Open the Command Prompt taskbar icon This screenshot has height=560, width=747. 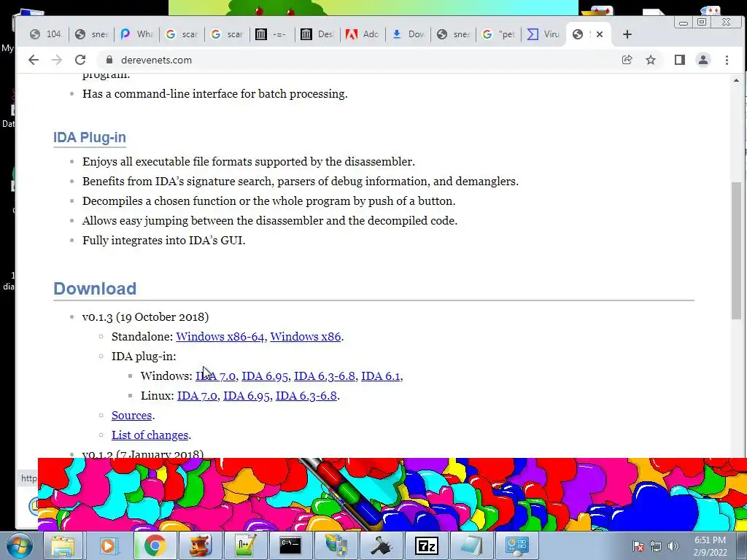(x=290, y=545)
